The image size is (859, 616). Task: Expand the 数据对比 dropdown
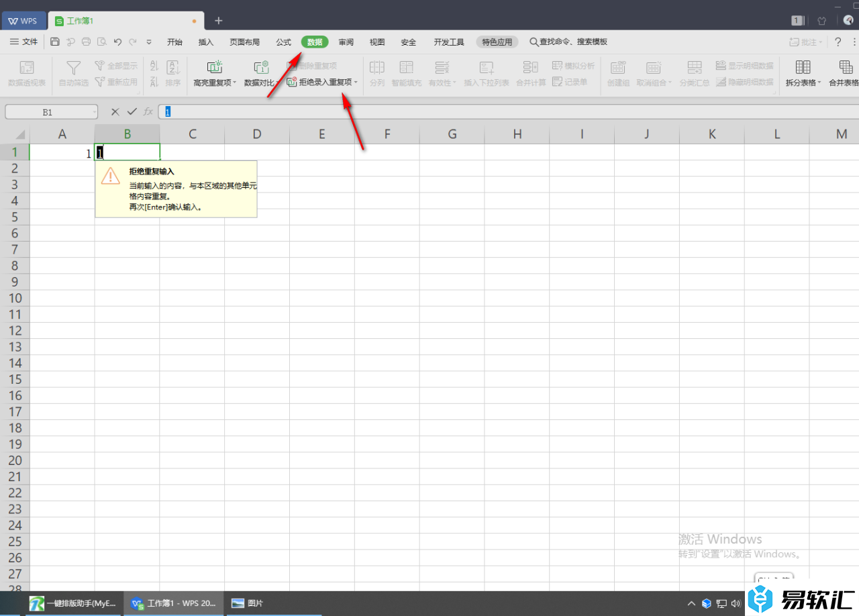(277, 83)
